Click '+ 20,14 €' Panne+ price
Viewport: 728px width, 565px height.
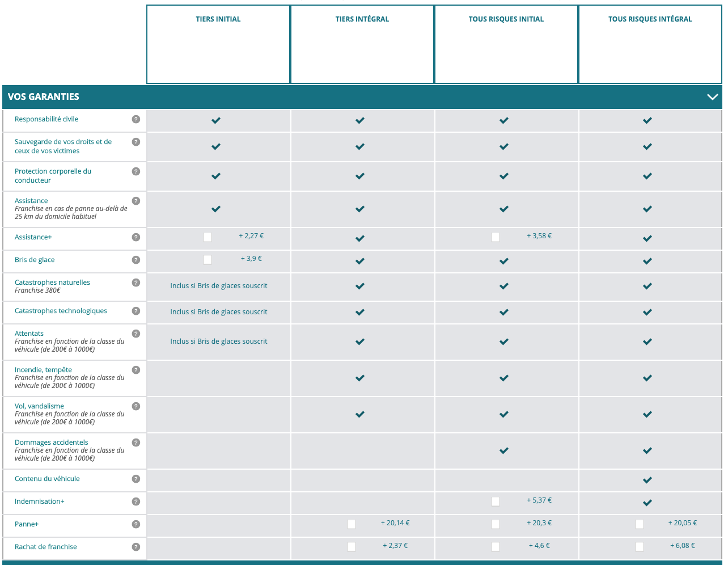coord(395,523)
